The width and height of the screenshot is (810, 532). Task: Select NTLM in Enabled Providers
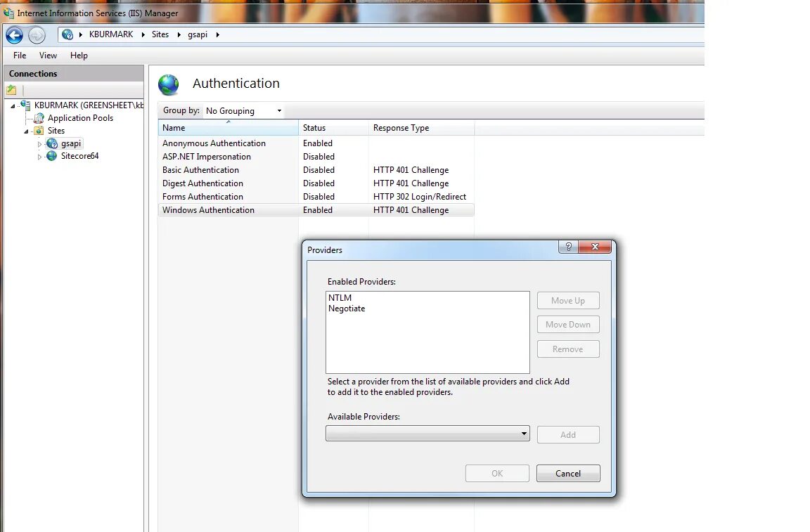[x=340, y=298]
